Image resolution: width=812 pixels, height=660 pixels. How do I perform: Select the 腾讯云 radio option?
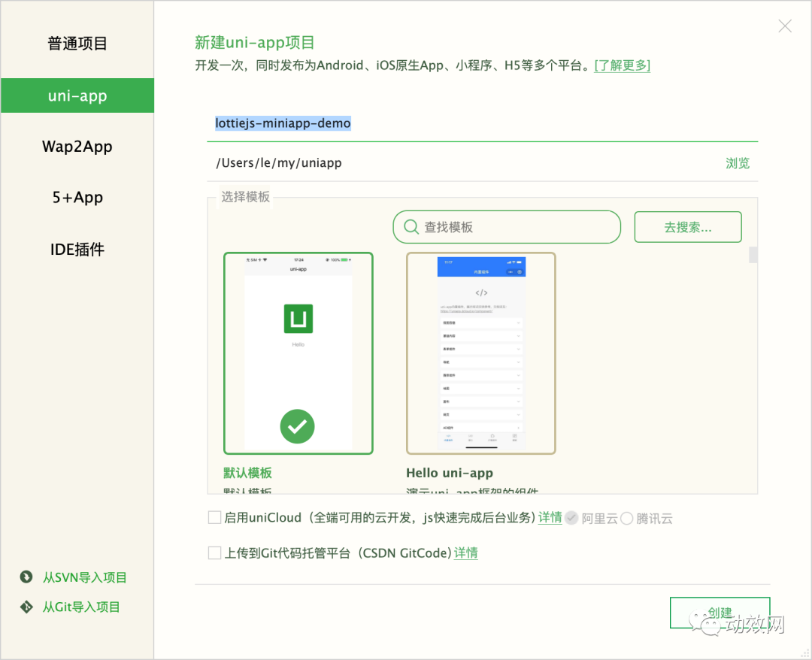[626, 518]
